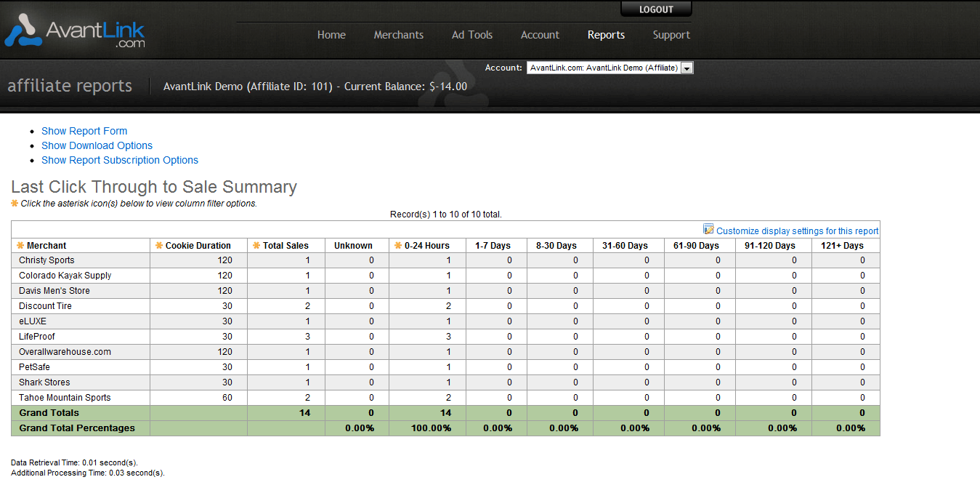Image resolution: width=980 pixels, height=485 pixels.
Task: Click the customize display settings icon
Action: coord(708,230)
